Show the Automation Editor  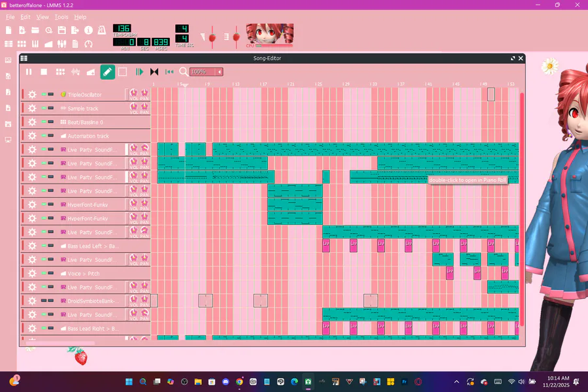(x=49, y=44)
